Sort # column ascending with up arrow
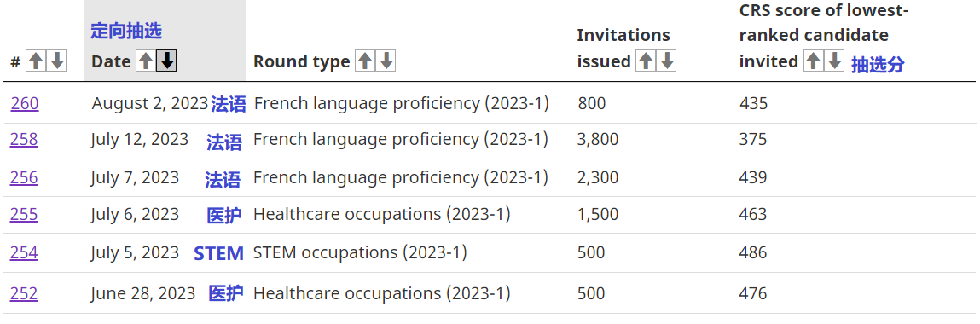This screenshot has width=980, height=324. pyautogui.click(x=37, y=61)
